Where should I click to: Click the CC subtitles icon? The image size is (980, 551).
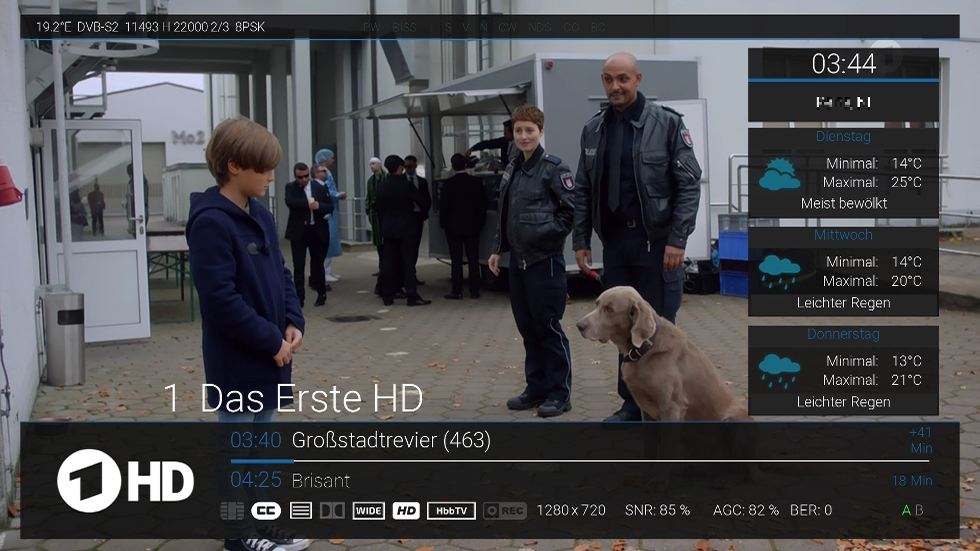click(x=266, y=511)
